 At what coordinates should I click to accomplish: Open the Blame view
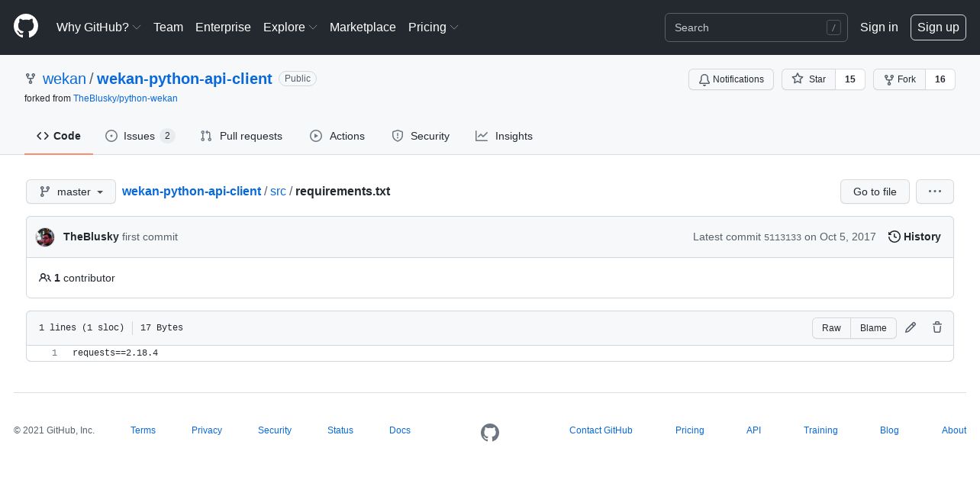(873, 328)
